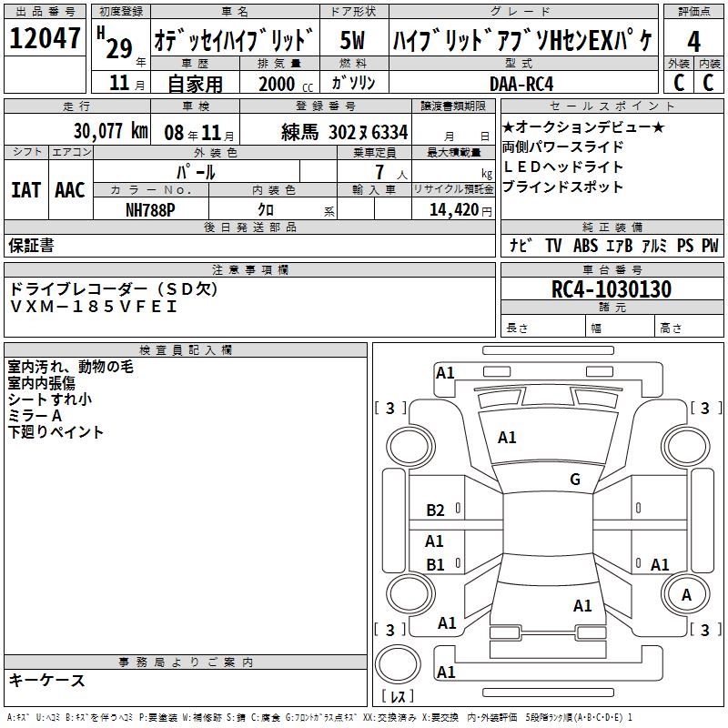Click the seating capacity value 7人

tap(391, 172)
